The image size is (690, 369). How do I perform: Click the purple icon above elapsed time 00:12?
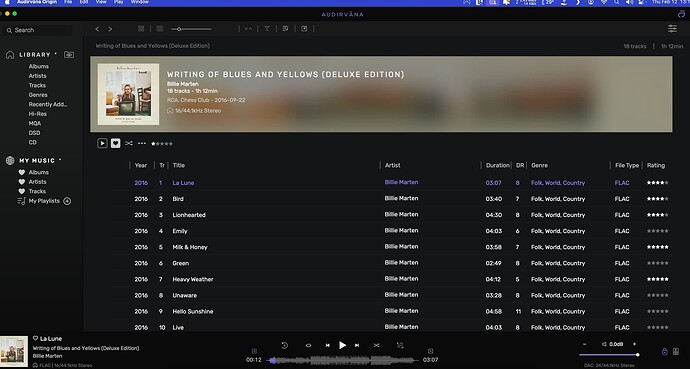point(254,351)
